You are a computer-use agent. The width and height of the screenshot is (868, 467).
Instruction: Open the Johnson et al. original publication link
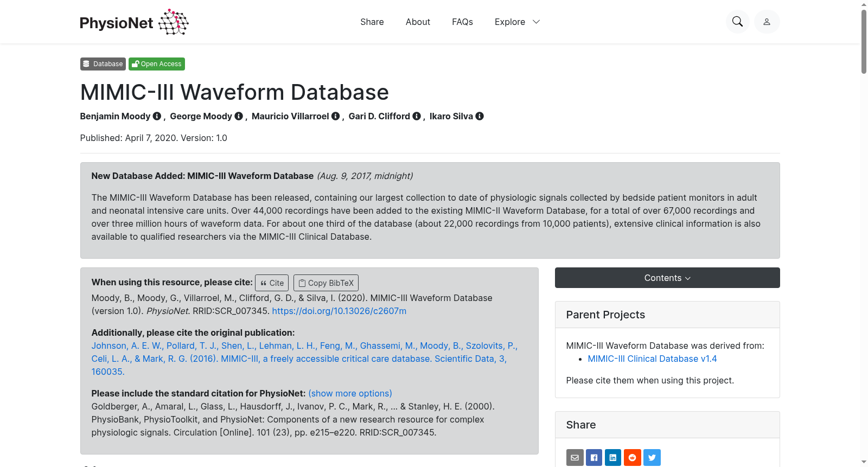[x=304, y=359]
